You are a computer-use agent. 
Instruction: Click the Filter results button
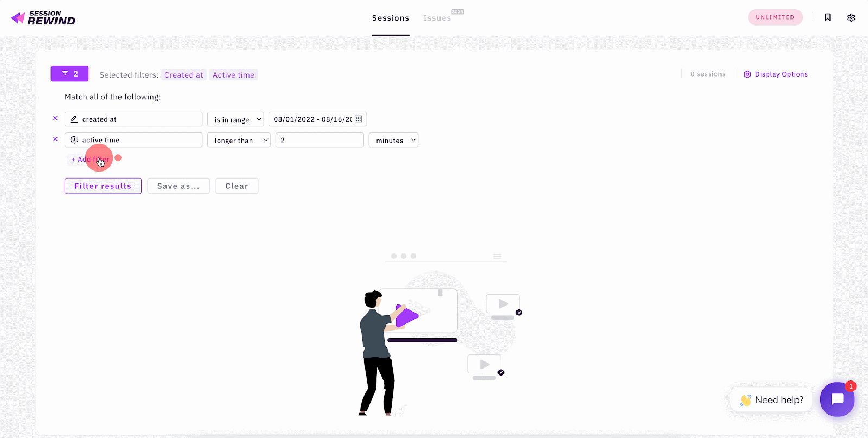click(103, 186)
